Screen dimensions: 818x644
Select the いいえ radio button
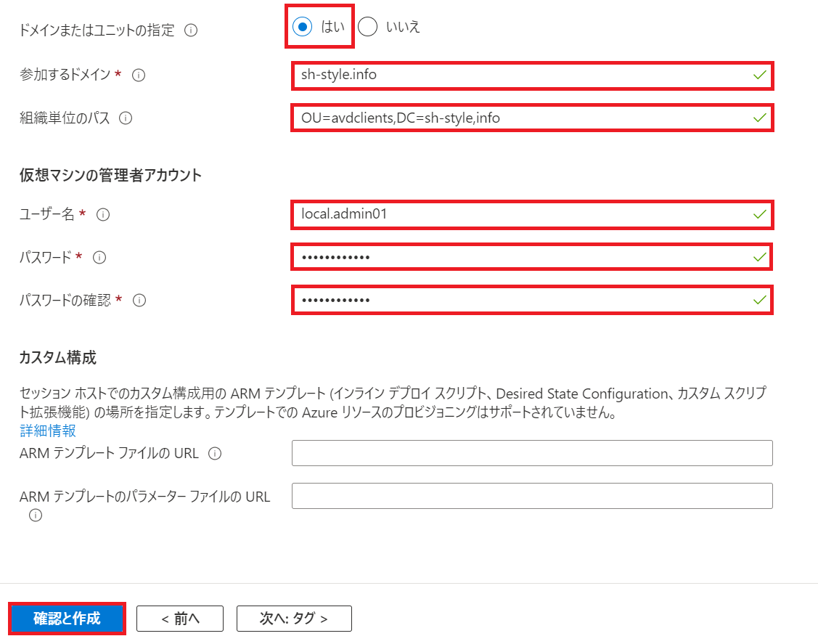[x=367, y=27]
